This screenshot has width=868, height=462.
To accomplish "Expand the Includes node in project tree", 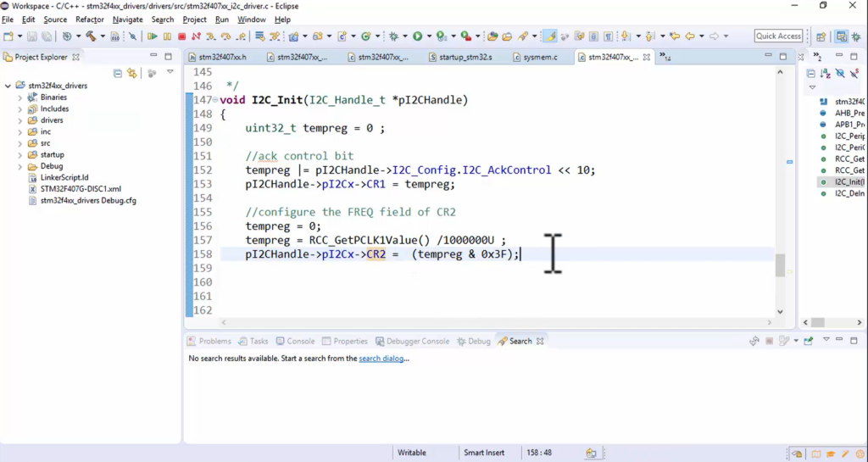I will coord(20,109).
